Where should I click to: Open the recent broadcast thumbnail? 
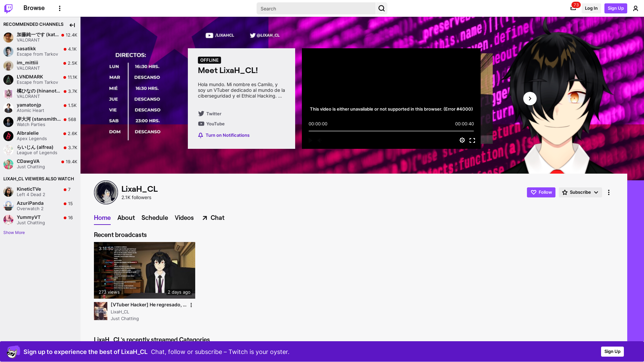point(145,270)
